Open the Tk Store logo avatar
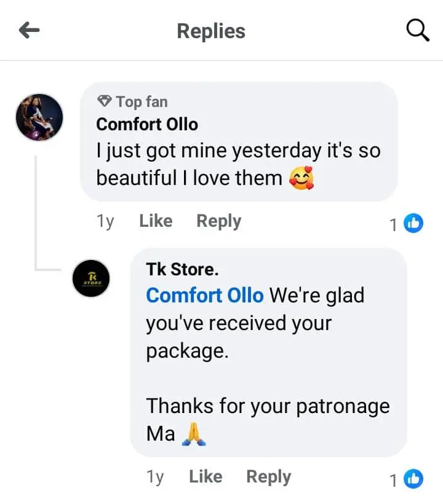The image size is (443, 504). (91, 278)
